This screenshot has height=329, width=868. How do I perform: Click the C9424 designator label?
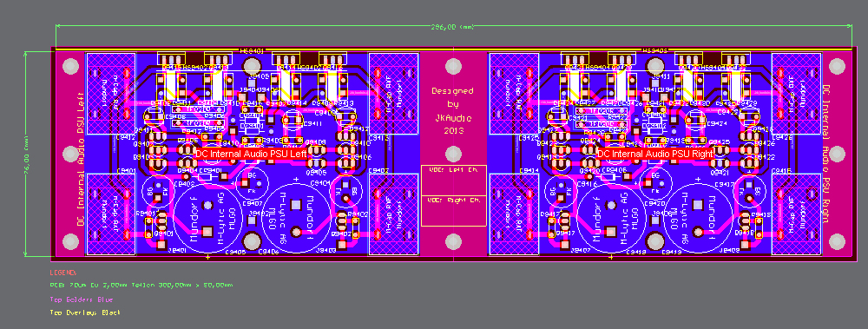coord(716,123)
